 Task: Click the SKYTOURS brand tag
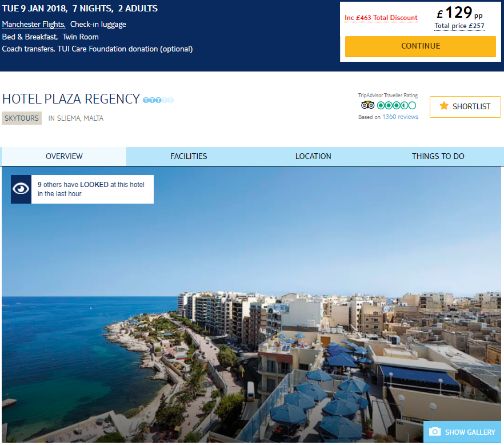22,118
